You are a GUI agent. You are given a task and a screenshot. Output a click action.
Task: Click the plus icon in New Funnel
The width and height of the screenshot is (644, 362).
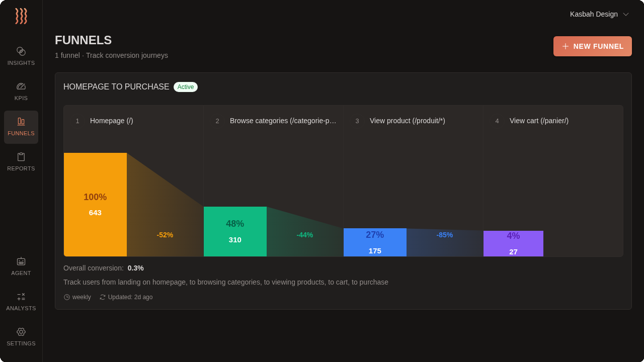click(x=566, y=46)
